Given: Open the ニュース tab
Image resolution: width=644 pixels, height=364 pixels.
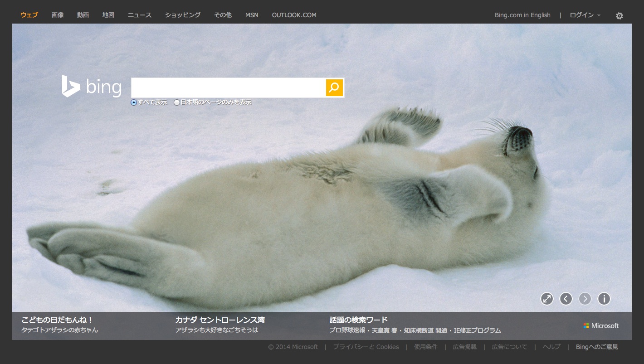Looking at the screenshot, I should pyautogui.click(x=140, y=15).
